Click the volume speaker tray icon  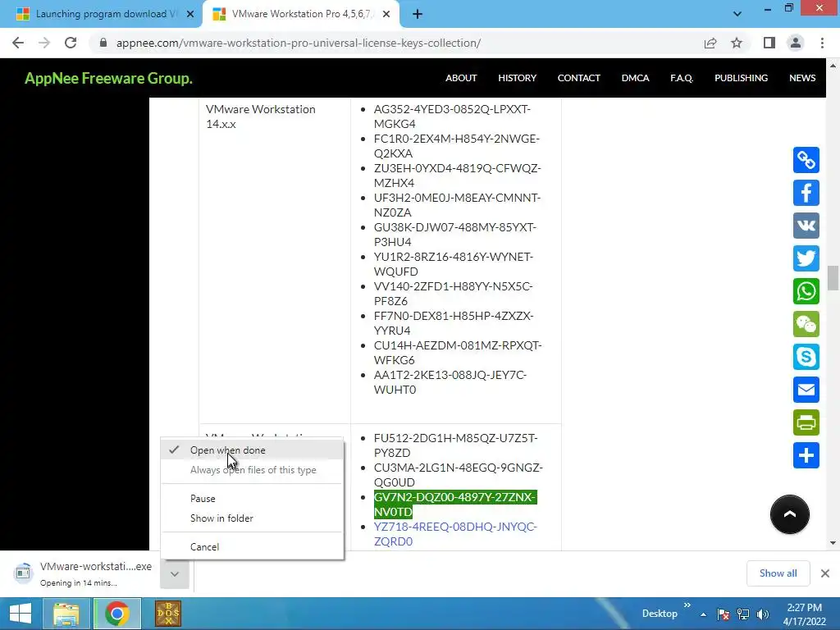point(763,614)
